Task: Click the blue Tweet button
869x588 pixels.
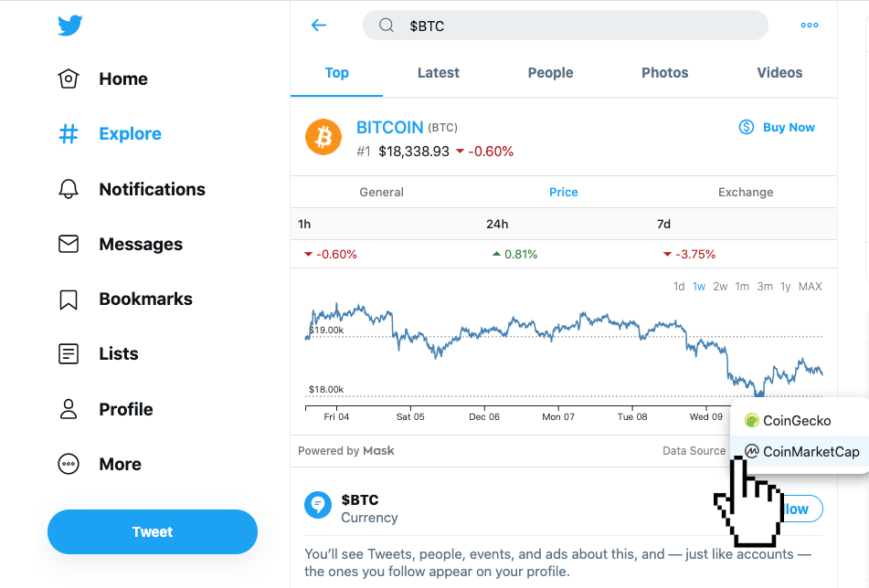Action: tap(153, 531)
